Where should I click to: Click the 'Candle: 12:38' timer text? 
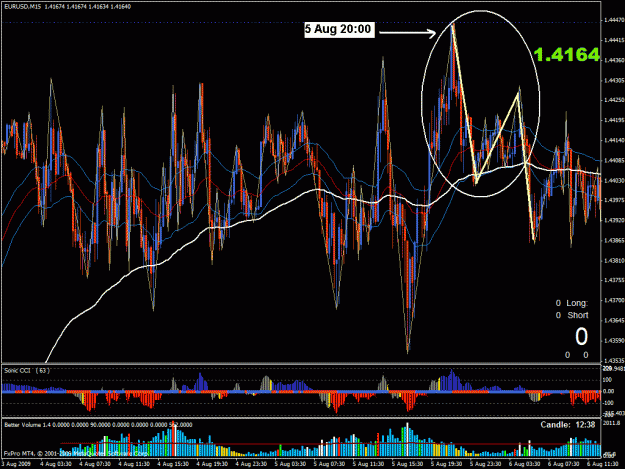point(568,425)
